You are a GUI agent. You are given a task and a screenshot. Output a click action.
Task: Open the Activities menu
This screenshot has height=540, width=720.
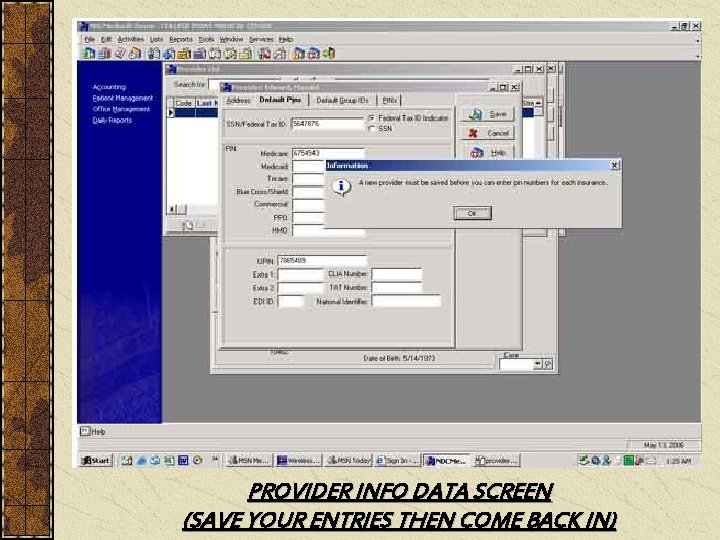tap(131, 39)
